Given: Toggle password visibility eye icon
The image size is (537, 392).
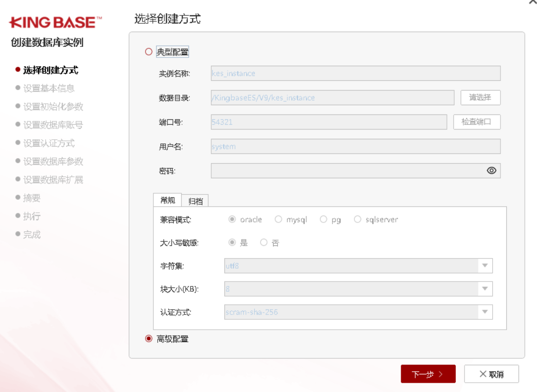Looking at the screenshot, I should 491,170.
